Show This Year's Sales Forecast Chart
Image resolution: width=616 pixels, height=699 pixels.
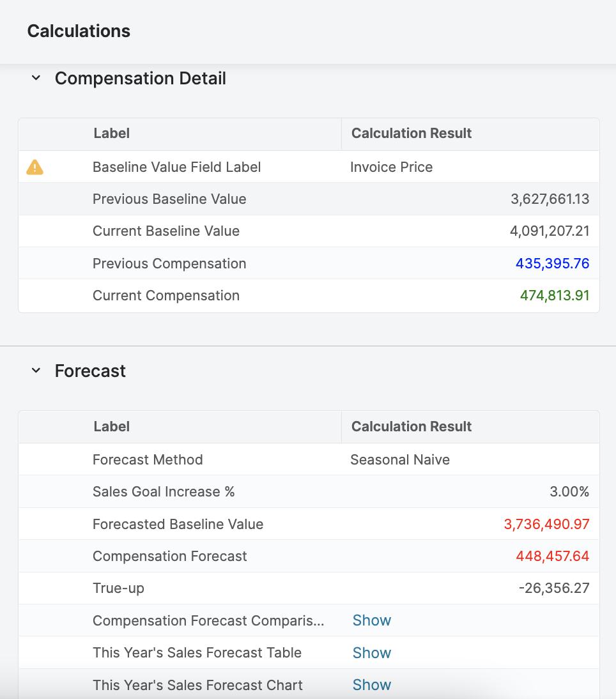[x=371, y=685]
